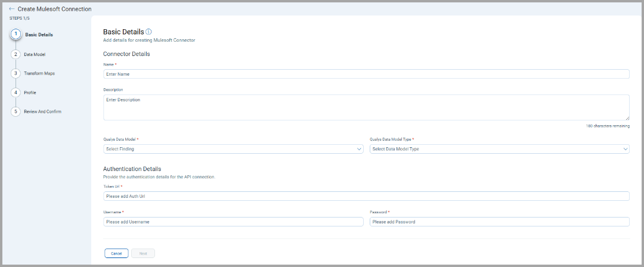The image size is (644, 267).
Task: Select step 5 circle for Review And Confirm
Action: 16,111
